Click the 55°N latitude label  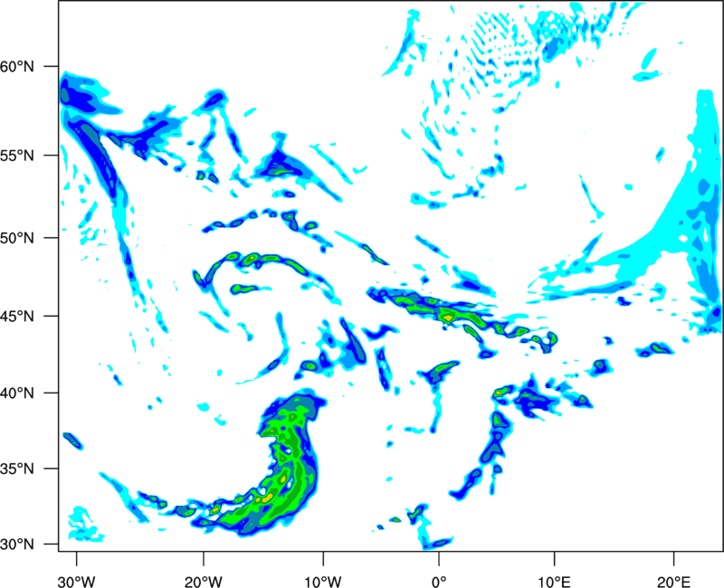coord(17,155)
